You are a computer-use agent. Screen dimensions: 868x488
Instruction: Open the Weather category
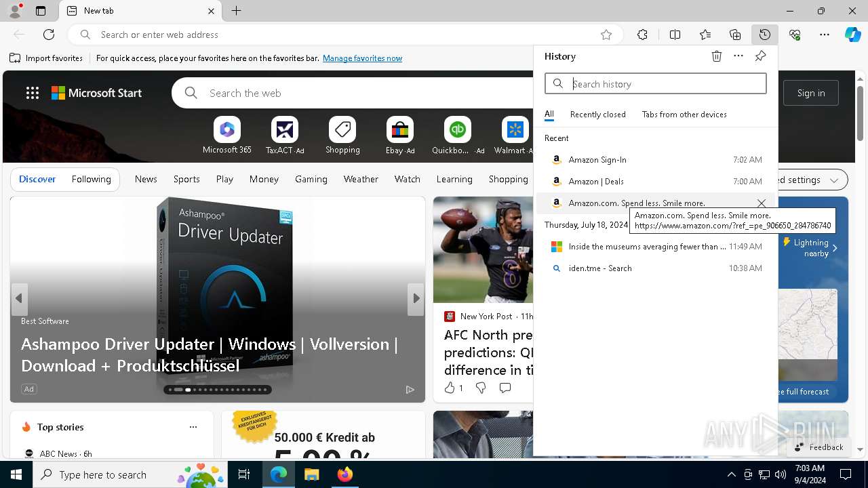click(x=361, y=179)
